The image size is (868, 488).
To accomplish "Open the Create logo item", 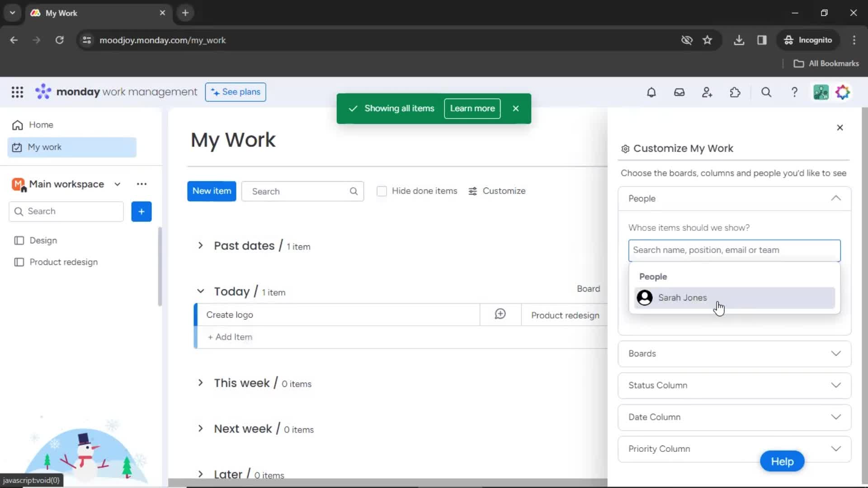I will (x=230, y=315).
